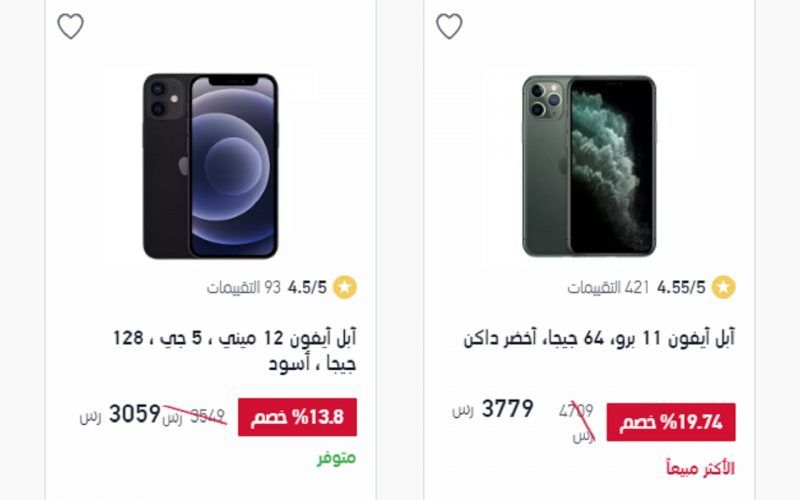
Task: View 93 reviews for iPhone 12 mini
Action: [244, 288]
